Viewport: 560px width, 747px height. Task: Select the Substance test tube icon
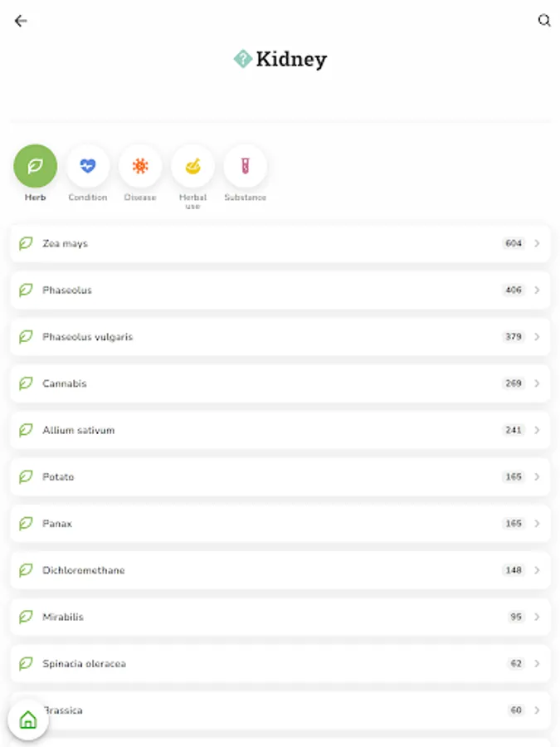click(245, 166)
